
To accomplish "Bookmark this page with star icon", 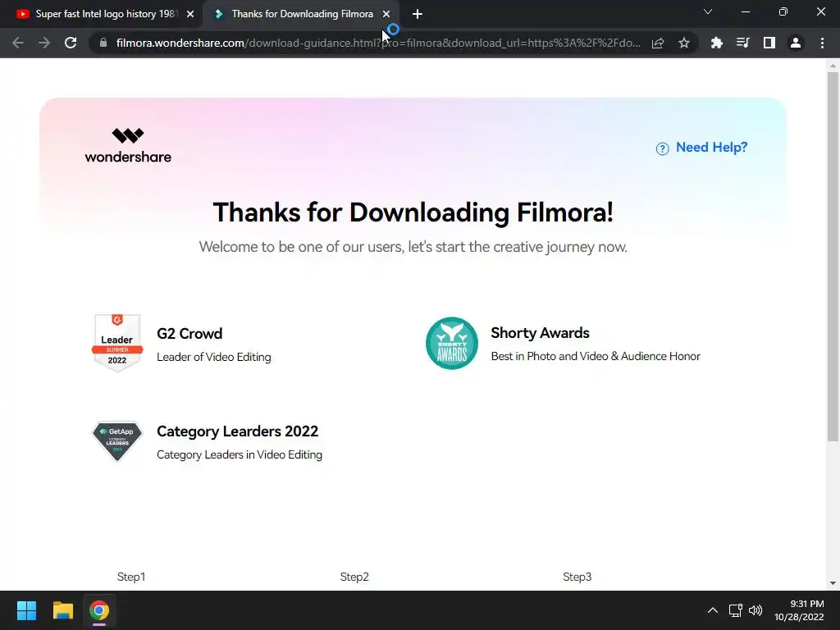I will pos(684,43).
